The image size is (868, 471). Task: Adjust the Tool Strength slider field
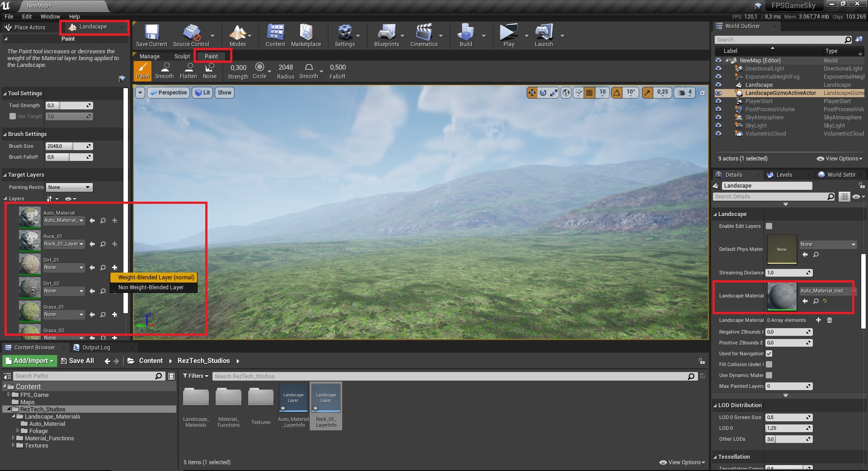69,105
